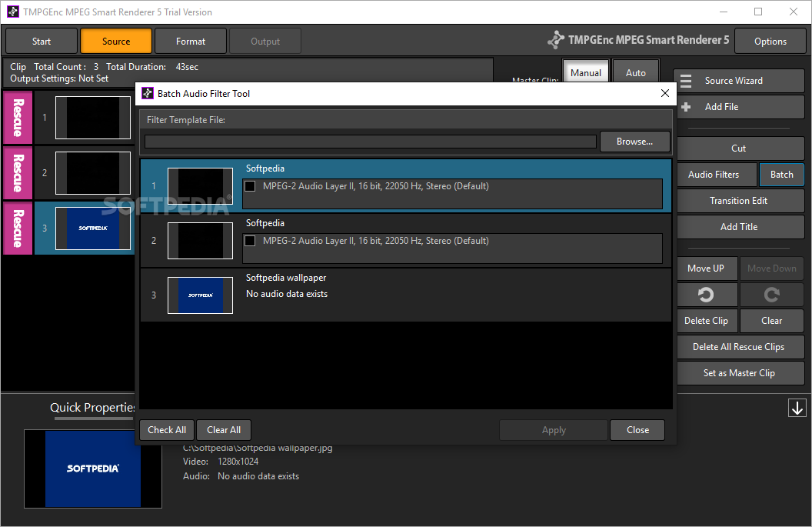Click the row 1 thumbnail in batch dialog
The image size is (812, 527).
[200, 186]
